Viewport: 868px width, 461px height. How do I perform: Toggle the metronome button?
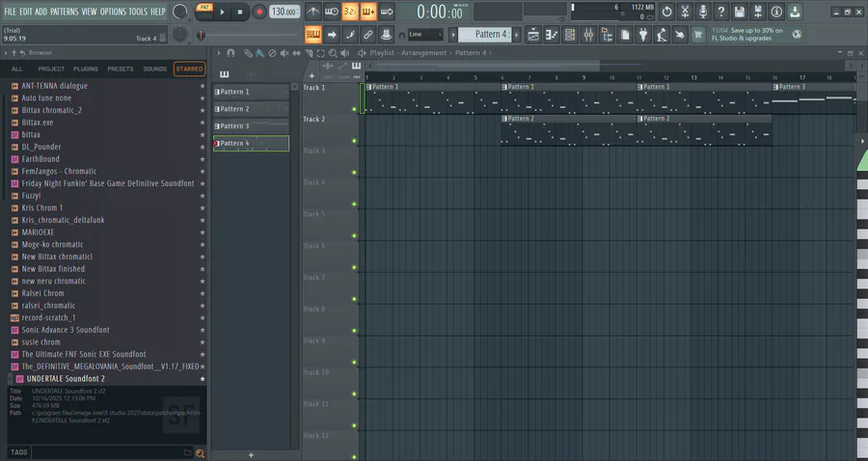[x=312, y=12]
